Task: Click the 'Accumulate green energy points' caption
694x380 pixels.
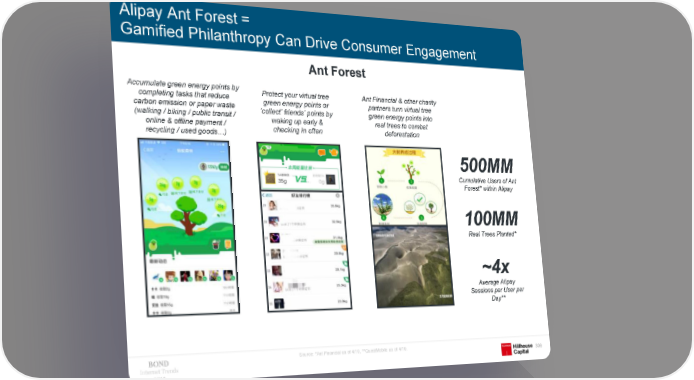Action: pos(184,107)
